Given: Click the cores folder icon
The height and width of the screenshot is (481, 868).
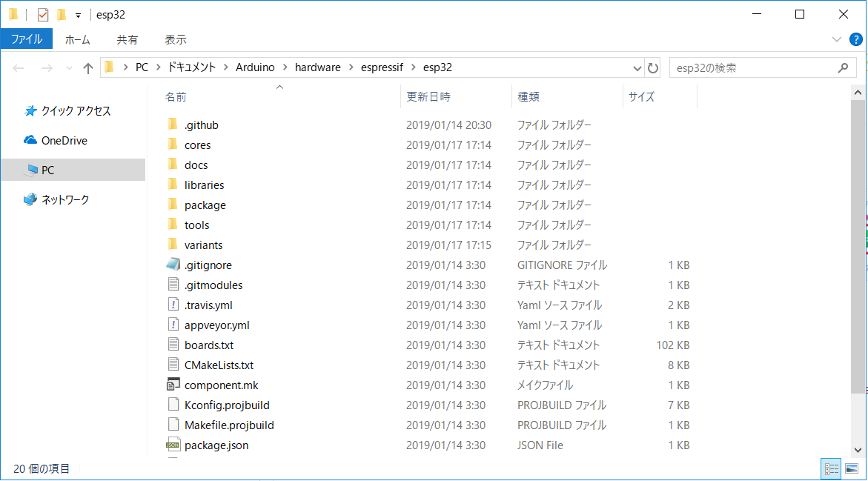Looking at the screenshot, I should coord(173,144).
